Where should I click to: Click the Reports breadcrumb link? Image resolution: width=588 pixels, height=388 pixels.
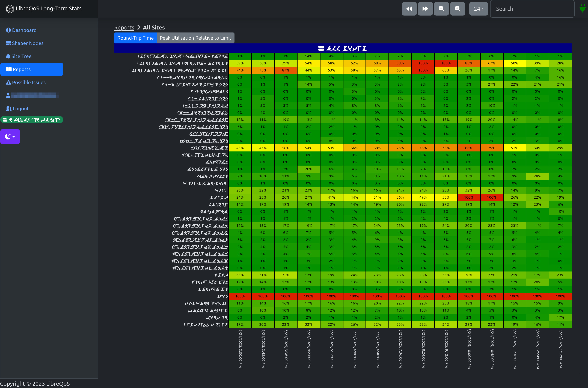coord(124,28)
